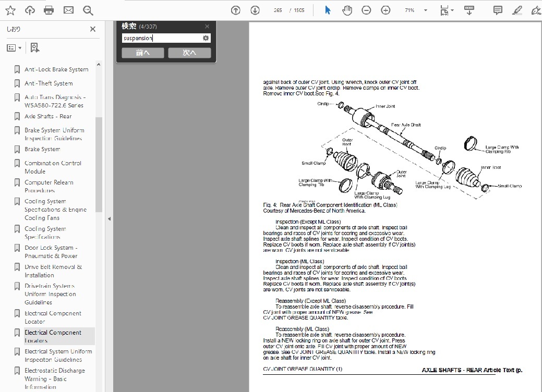Open Drive Belt Removal & Installation bookmark
The height and width of the screenshot is (392, 542).
pyautogui.click(x=53, y=271)
